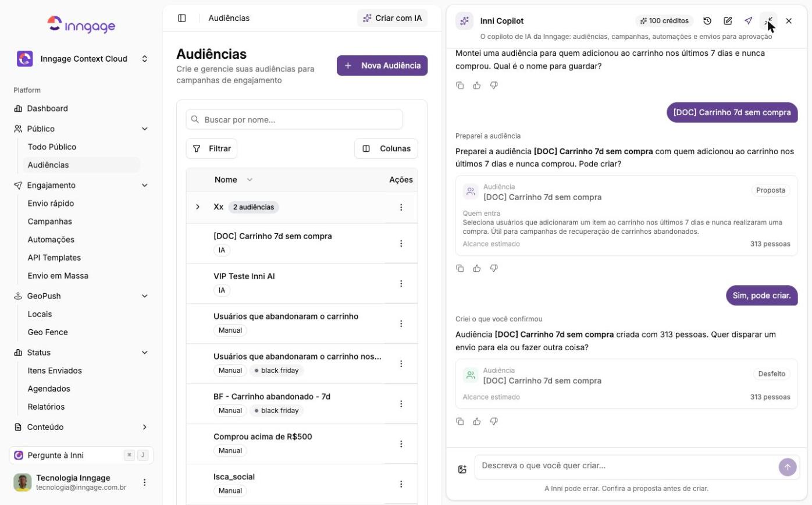Screen dimensions: 812x505
Task: Open actions menu for Isca_social row
Action: 401,484
